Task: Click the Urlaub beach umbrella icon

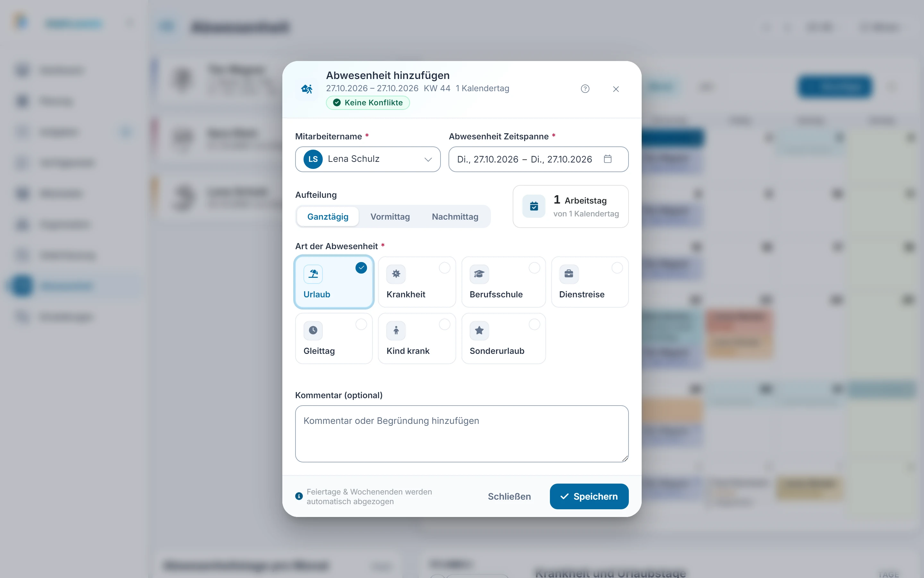Action: (x=313, y=274)
